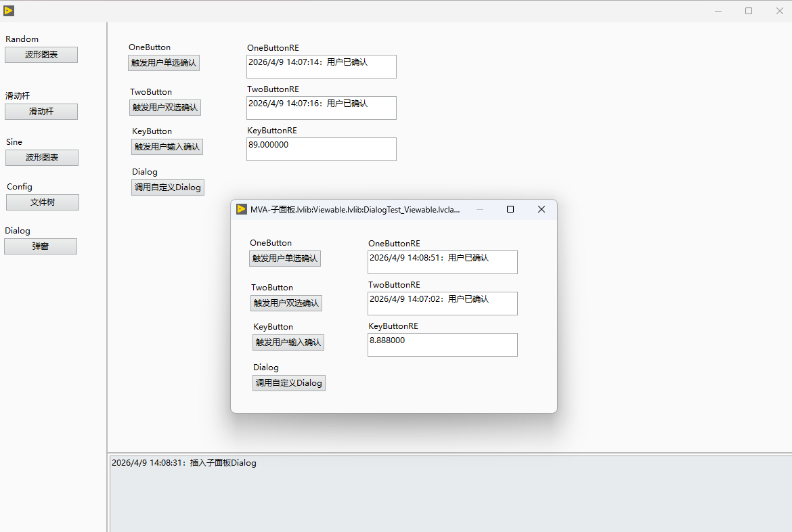Click the log area showing 插入子面板Dialog

451,493
